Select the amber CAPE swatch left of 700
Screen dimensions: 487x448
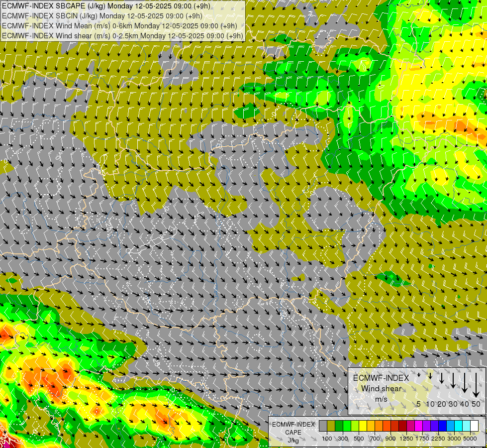click(371, 426)
